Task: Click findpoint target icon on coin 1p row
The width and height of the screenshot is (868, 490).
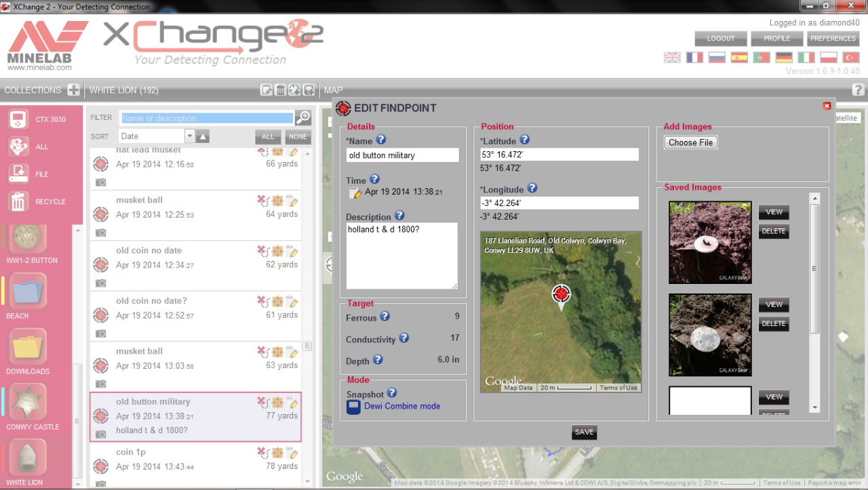Action: tap(100, 466)
